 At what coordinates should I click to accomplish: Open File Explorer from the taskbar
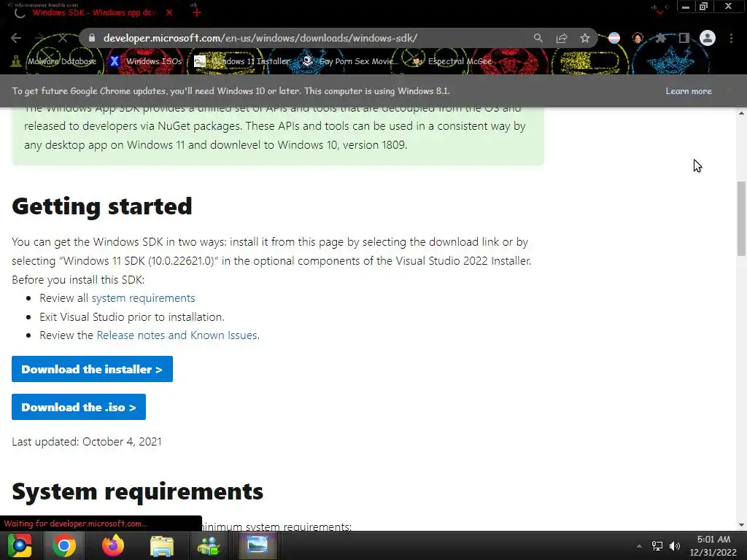tap(161, 545)
